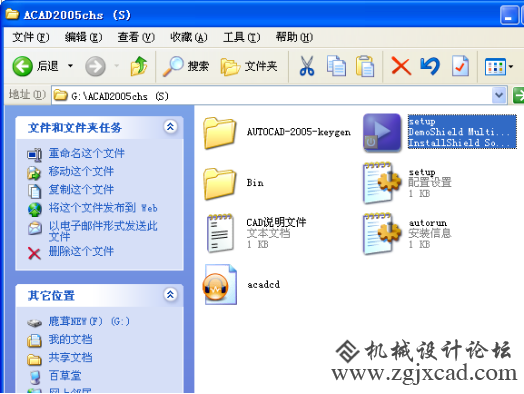This screenshot has height=394, width=524.
Task: Toggle the Folders pane button
Action: coord(249,66)
